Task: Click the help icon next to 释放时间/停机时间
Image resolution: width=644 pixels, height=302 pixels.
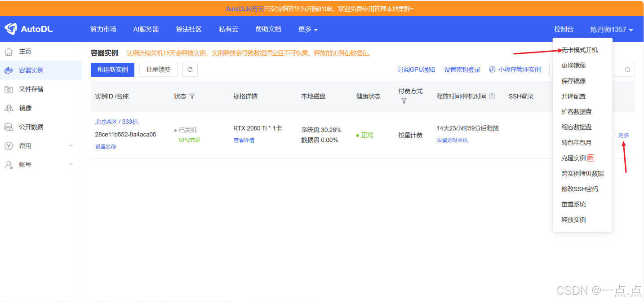Action: [492, 96]
